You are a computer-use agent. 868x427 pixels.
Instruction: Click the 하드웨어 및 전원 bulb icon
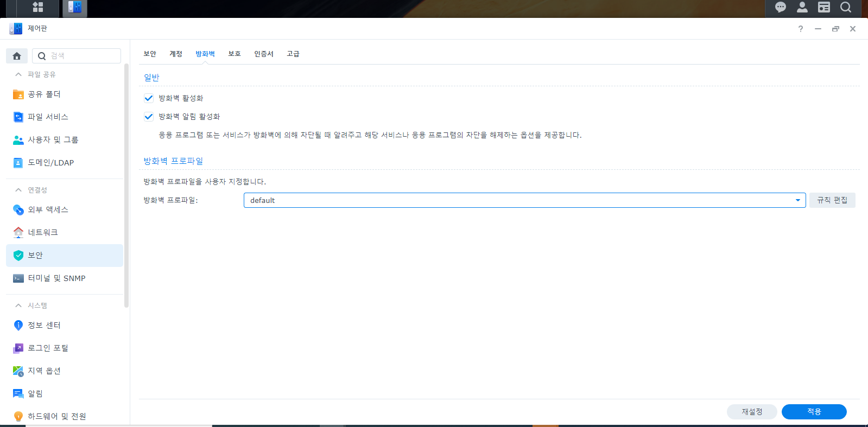click(18, 417)
